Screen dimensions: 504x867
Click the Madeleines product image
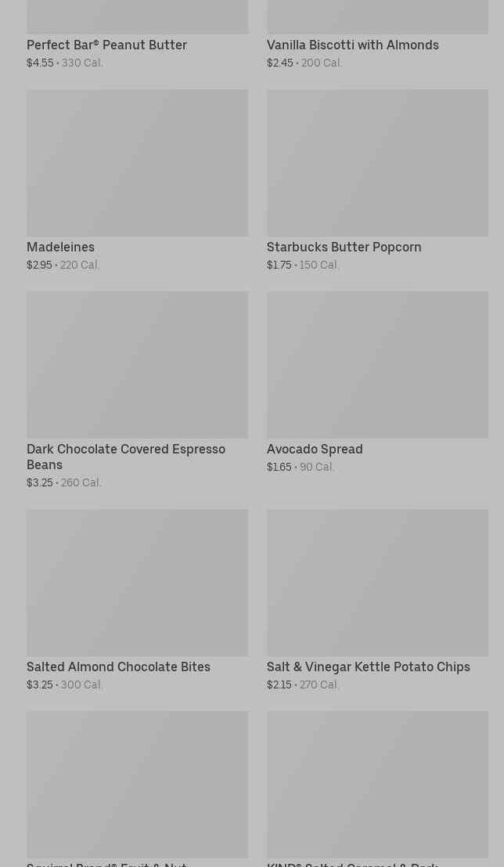[137, 163]
